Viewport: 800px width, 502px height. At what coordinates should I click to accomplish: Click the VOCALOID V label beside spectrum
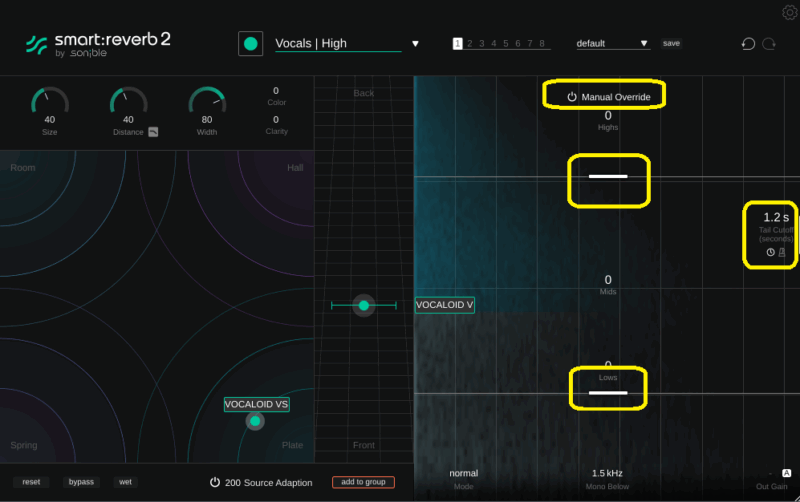[444, 305]
